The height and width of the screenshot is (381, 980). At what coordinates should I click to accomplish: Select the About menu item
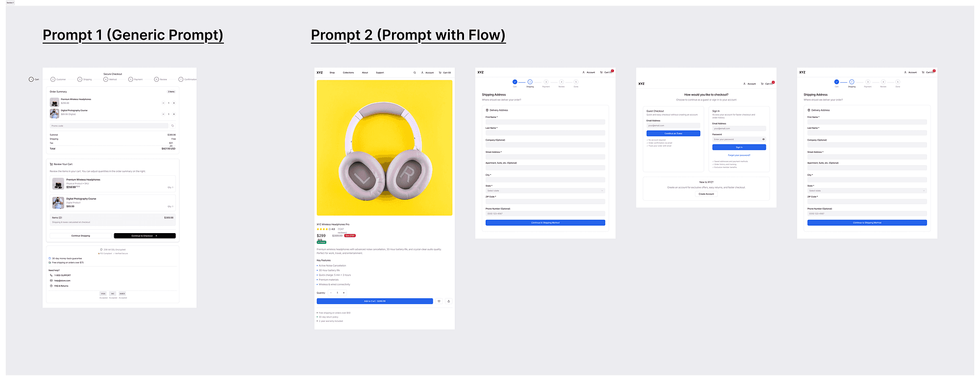pyautogui.click(x=365, y=72)
